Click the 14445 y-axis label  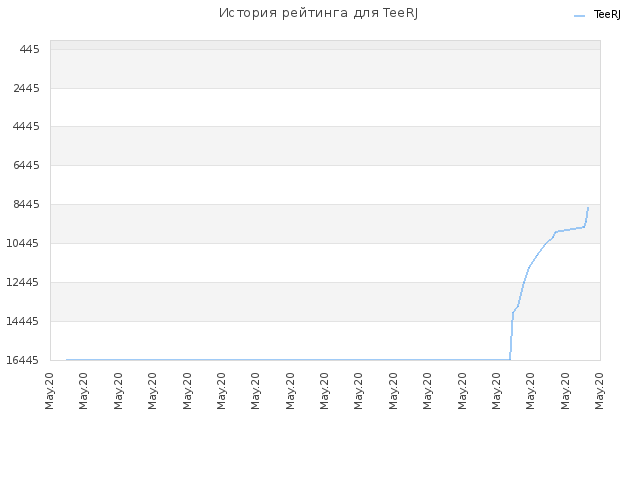point(23,321)
